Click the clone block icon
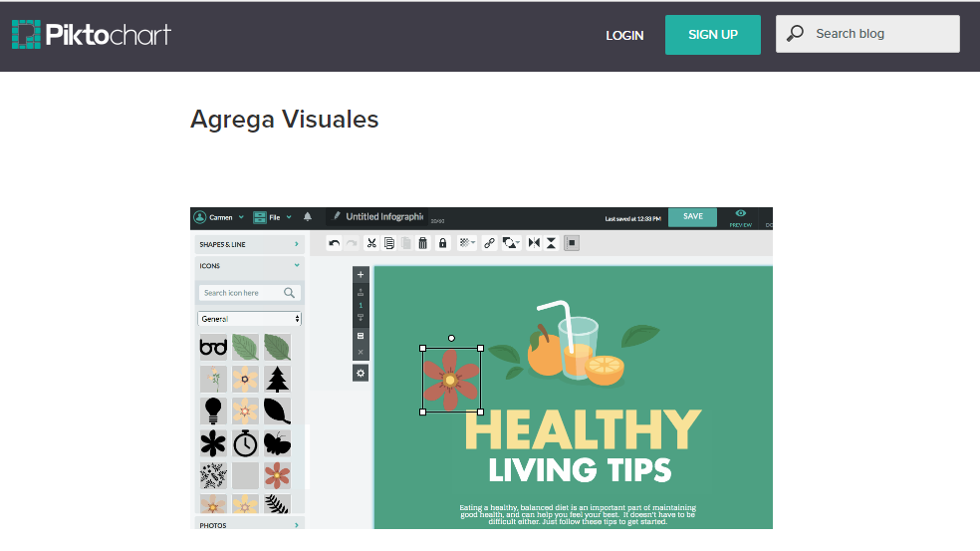This screenshot has width=980, height=551. click(x=361, y=336)
